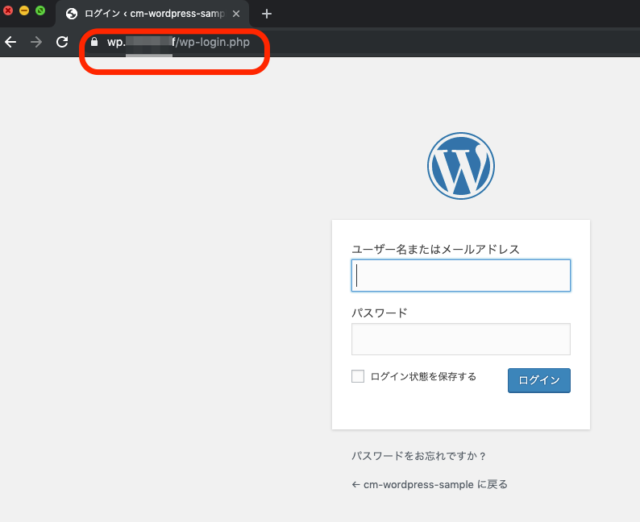Click the globe favicon on the tab
Viewport: 640px width, 522px height.
(x=71, y=14)
